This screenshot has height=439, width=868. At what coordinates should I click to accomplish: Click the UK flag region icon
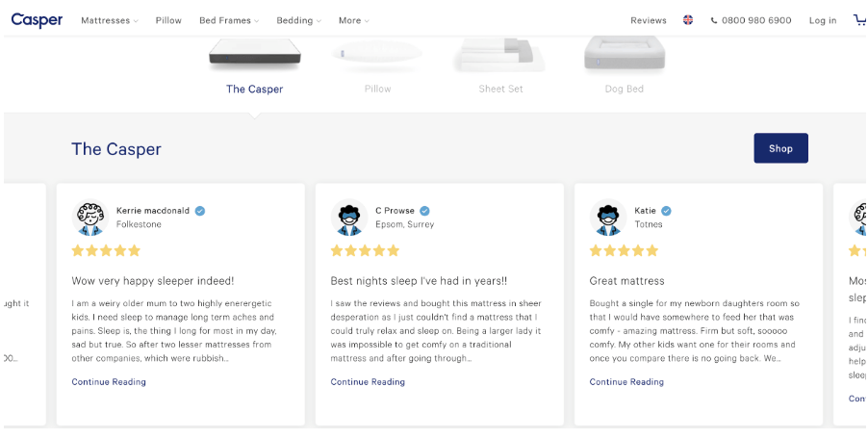[x=688, y=20]
